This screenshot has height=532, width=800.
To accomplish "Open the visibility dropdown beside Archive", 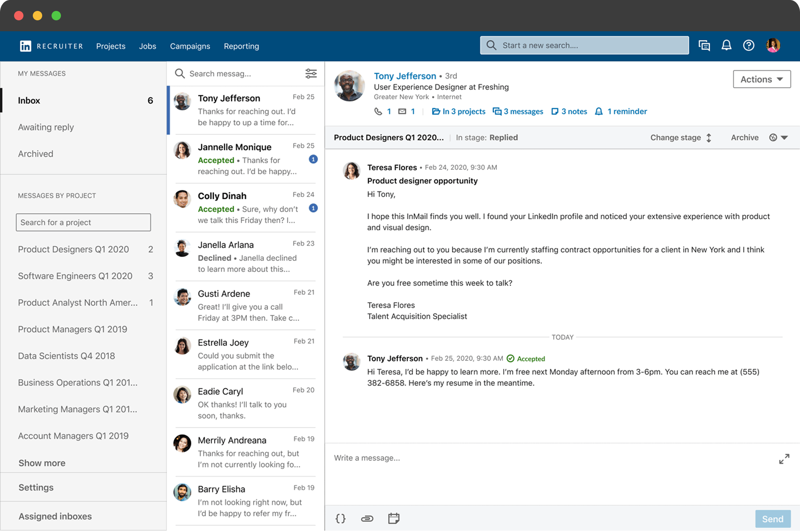I will click(x=779, y=137).
